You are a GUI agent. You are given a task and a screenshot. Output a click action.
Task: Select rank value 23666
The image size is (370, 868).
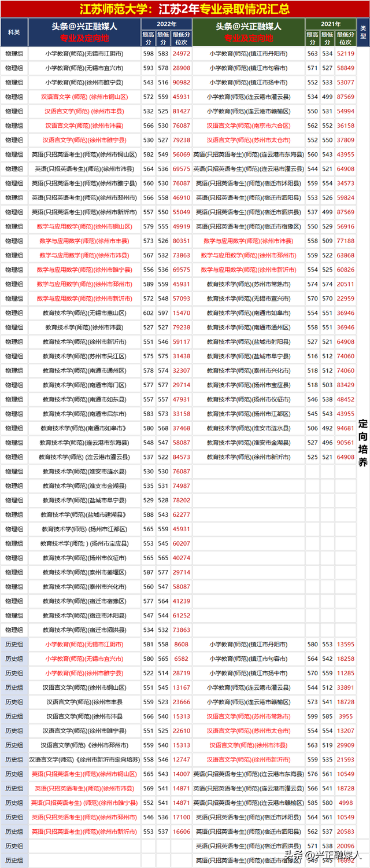(182, 702)
